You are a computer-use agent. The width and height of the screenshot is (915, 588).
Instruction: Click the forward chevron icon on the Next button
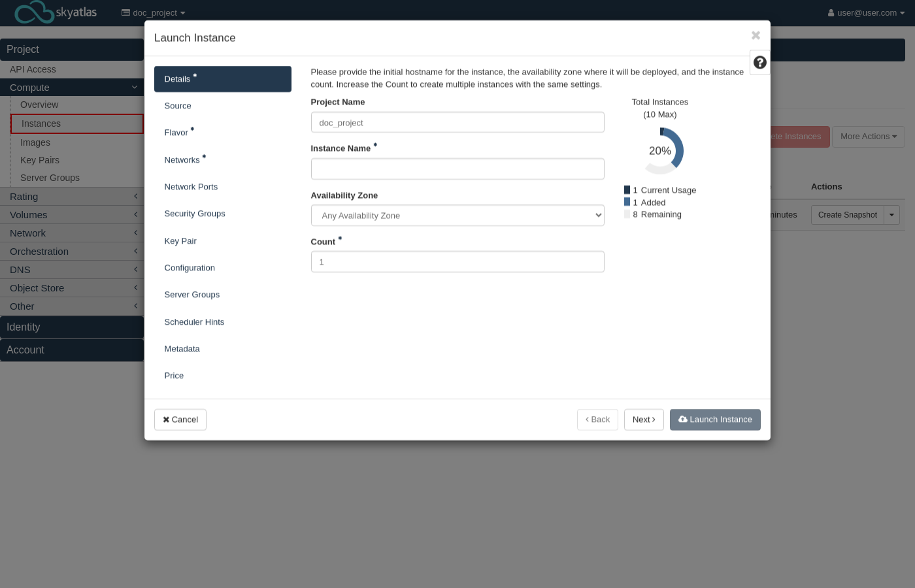click(x=654, y=419)
